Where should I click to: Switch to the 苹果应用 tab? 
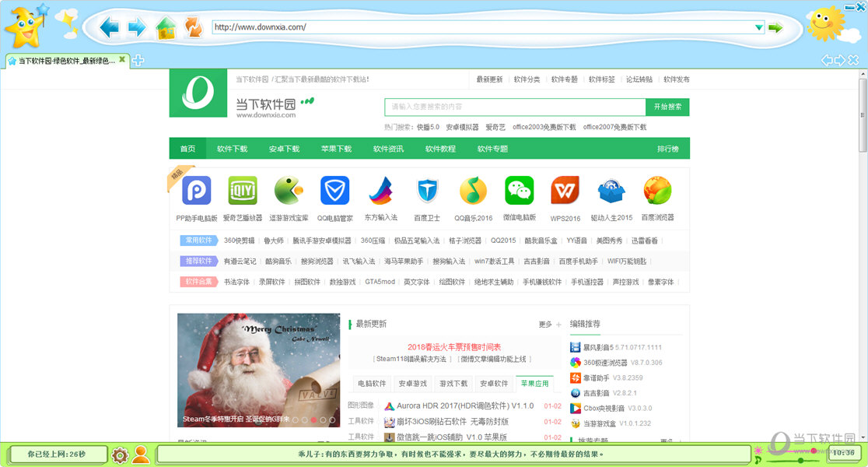[x=534, y=384]
